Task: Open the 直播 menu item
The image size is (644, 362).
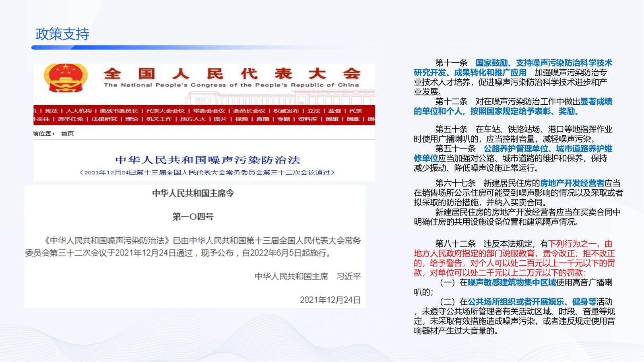Action: [x=262, y=119]
